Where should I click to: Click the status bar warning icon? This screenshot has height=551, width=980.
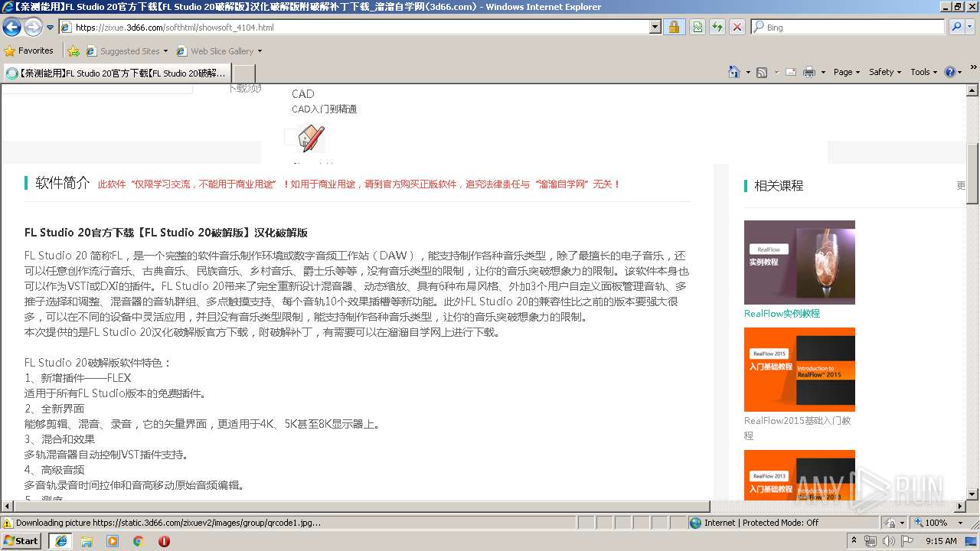click(8, 523)
